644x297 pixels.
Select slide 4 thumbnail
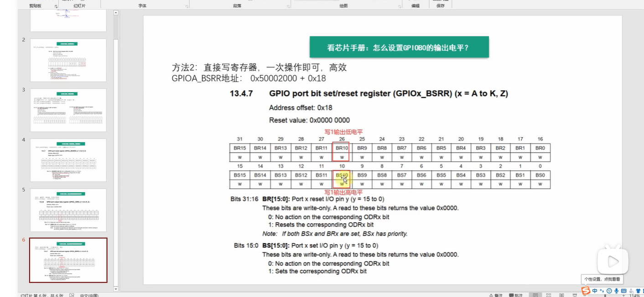[x=68, y=160]
